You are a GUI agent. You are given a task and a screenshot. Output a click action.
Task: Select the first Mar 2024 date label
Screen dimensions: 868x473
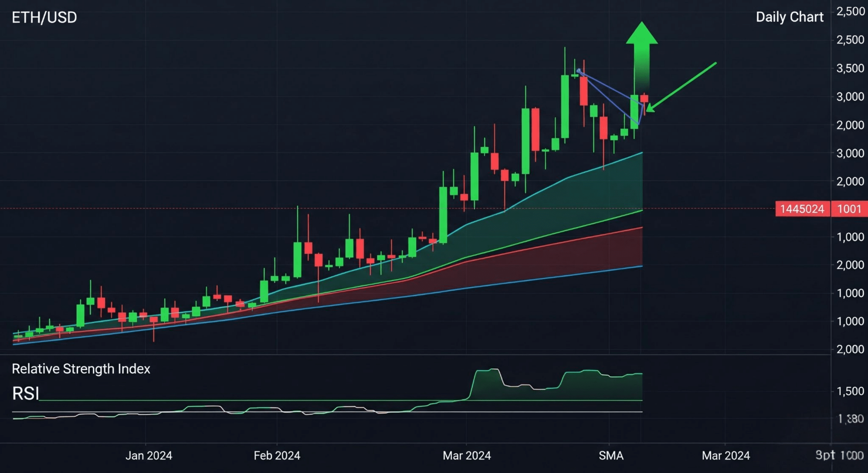pyautogui.click(x=466, y=455)
